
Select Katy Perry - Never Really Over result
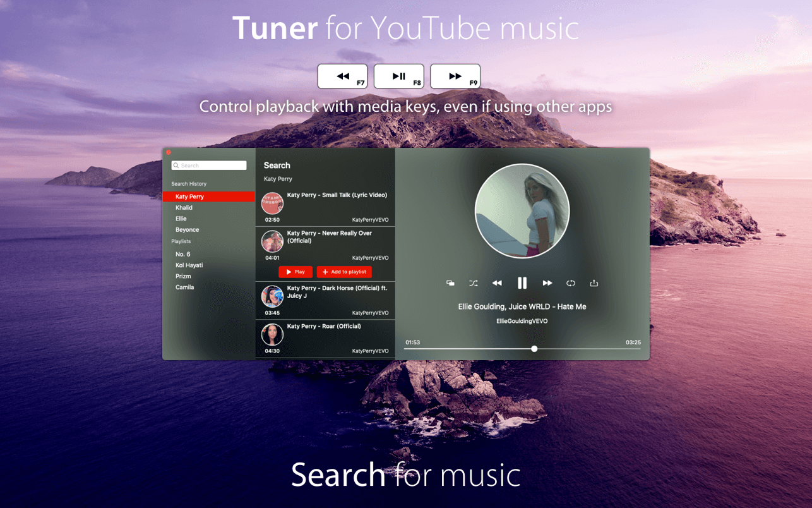[x=325, y=254]
